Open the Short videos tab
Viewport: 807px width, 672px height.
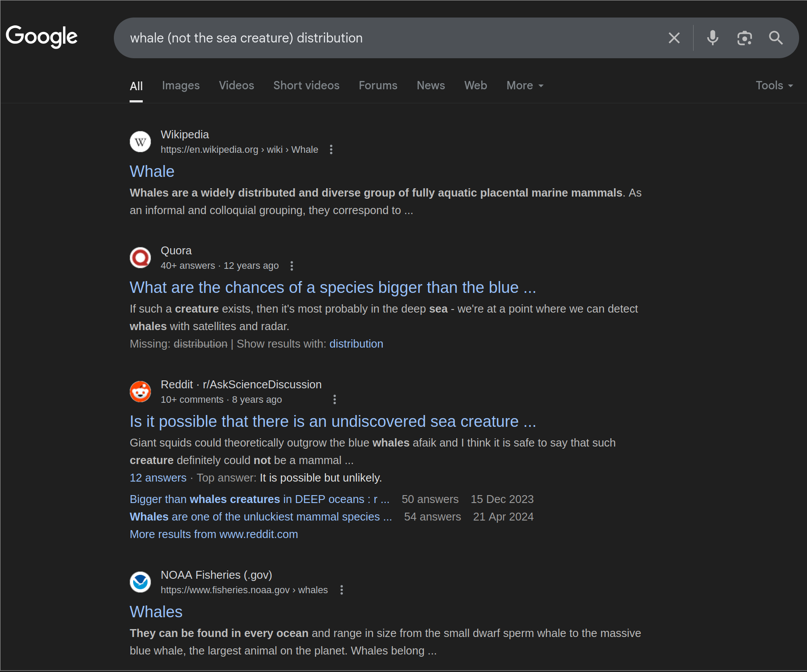(x=307, y=86)
